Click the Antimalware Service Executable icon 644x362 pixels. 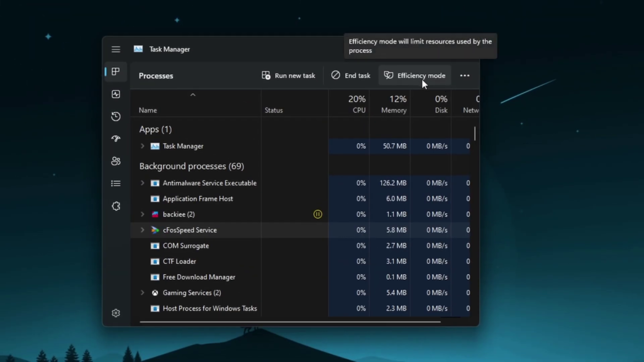tap(155, 183)
